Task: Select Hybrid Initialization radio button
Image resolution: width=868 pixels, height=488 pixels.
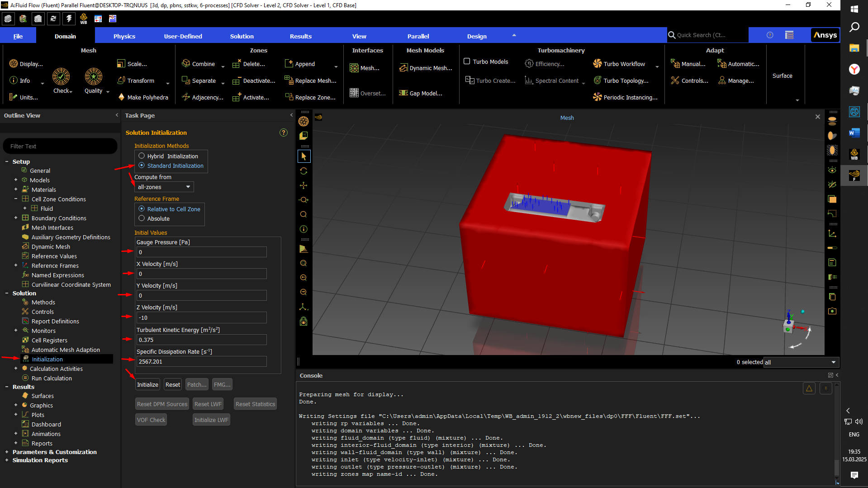Action: point(142,156)
